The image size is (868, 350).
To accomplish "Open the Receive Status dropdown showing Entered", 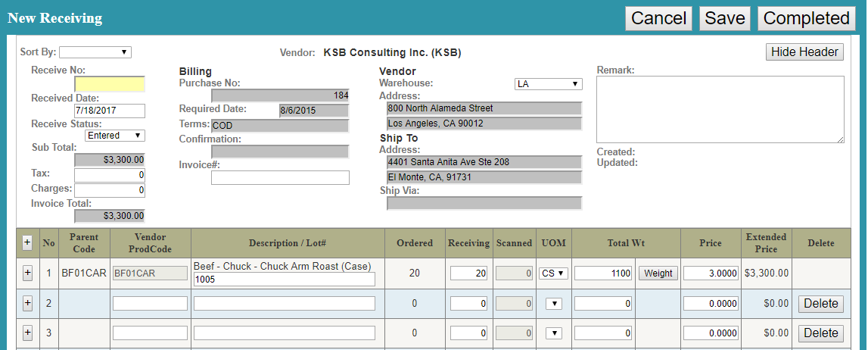I will pyautogui.click(x=115, y=135).
